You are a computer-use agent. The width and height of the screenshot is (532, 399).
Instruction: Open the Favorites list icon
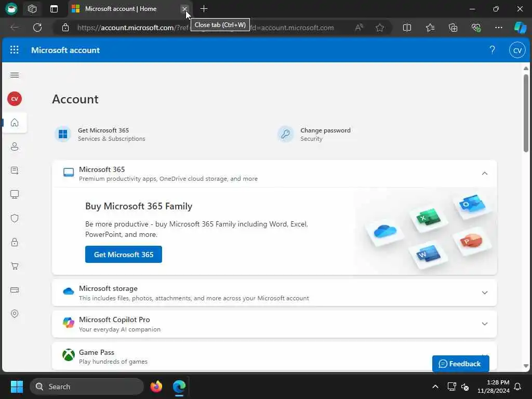[x=430, y=28]
